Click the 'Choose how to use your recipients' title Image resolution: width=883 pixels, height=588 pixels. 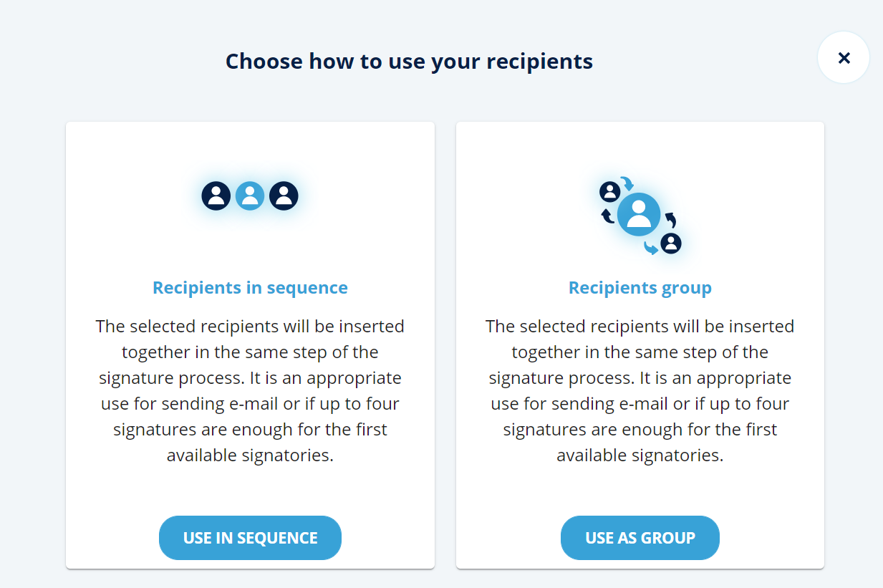point(409,62)
